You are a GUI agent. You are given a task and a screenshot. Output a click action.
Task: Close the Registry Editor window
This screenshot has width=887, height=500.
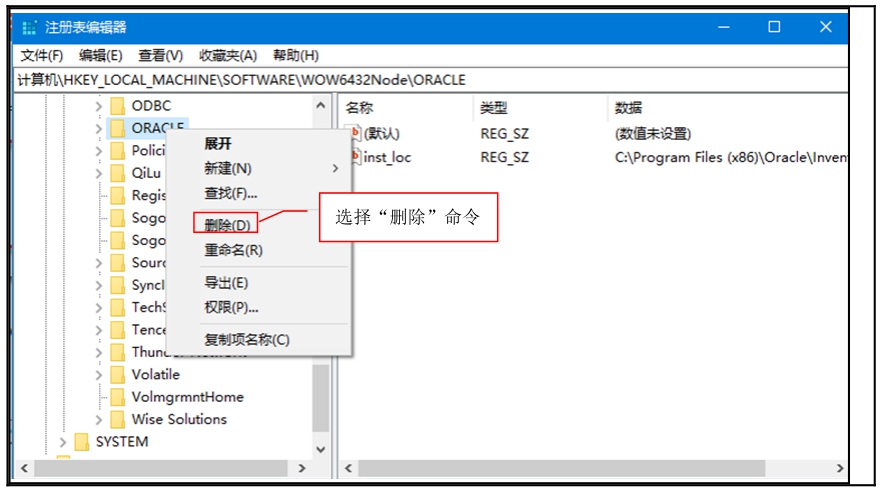825,27
